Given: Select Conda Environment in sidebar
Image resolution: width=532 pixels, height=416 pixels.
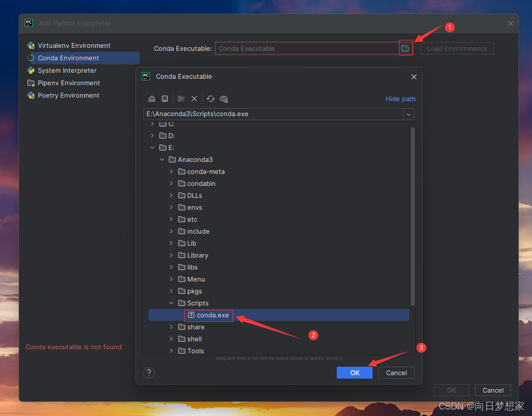Looking at the screenshot, I should (83, 58).
